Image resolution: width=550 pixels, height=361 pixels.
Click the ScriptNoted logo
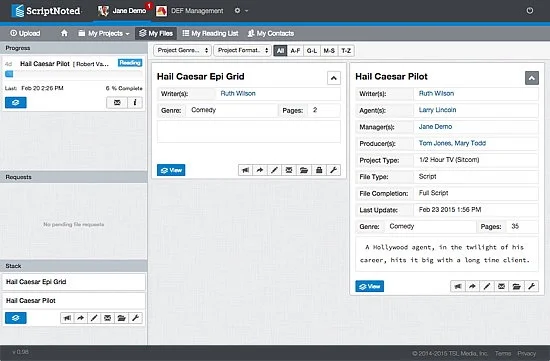pos(46,11)
